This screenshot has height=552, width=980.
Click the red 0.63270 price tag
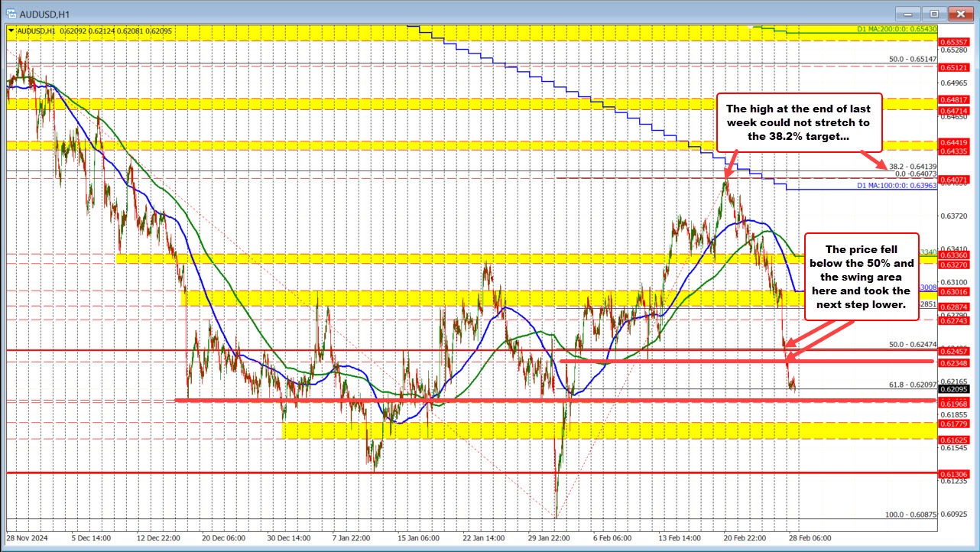point(955,265)
